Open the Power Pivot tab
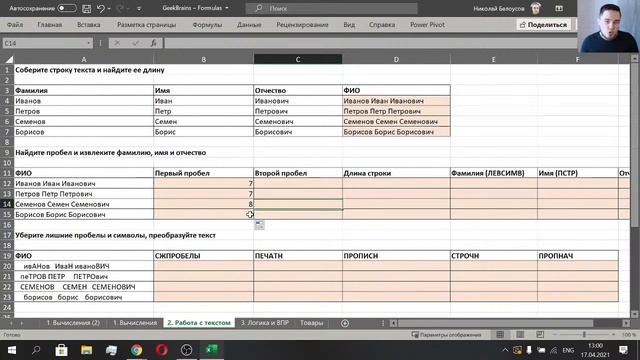 coord(427,24)
